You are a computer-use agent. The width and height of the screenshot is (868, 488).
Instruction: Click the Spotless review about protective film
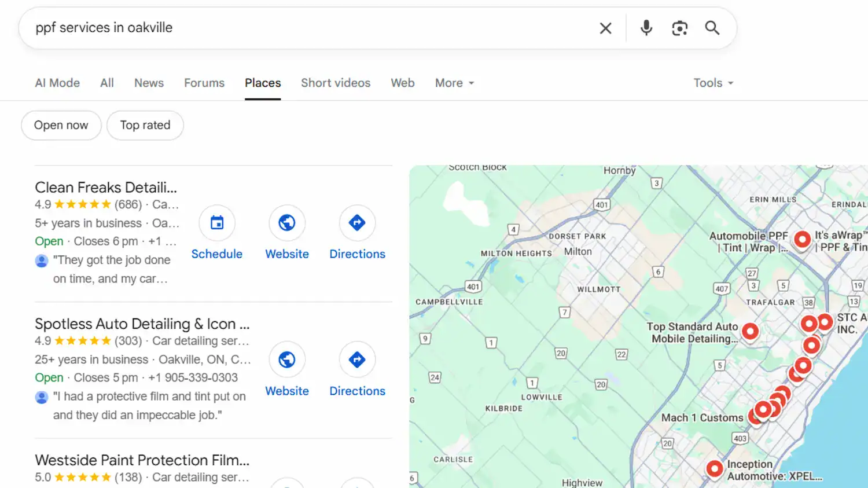149,406
